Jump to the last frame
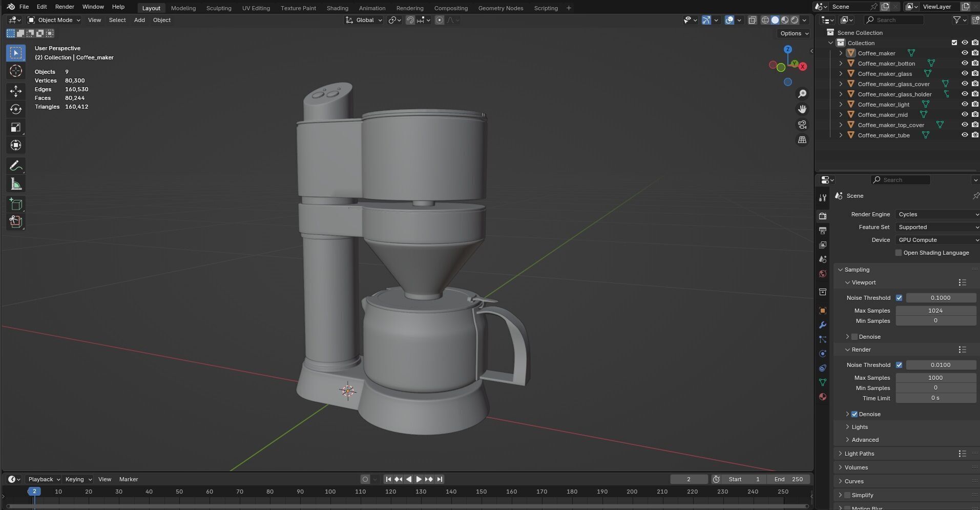 pos(440,479)
